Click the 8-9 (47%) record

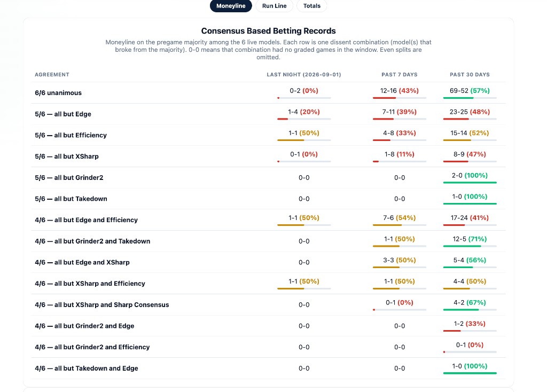click(x=470, y=154)
